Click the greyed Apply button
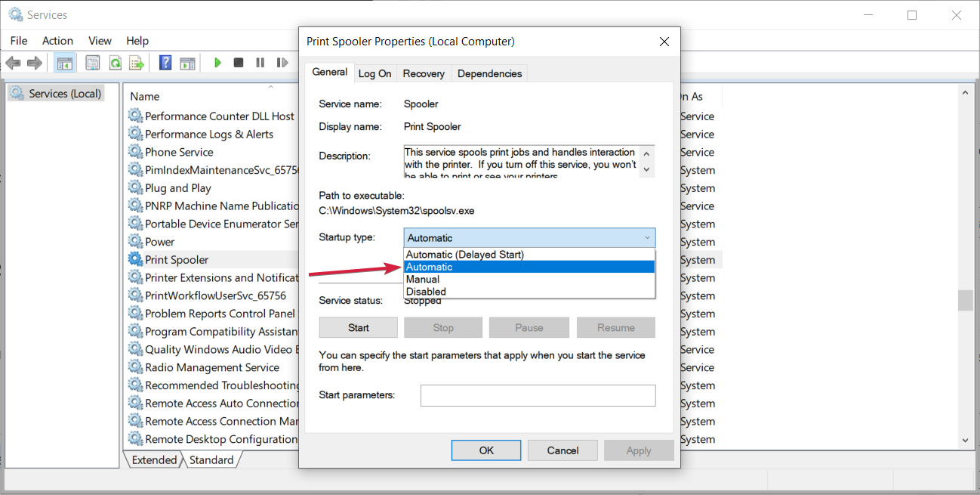The width and height of the screenshot is (980, 495). point(639,450)
